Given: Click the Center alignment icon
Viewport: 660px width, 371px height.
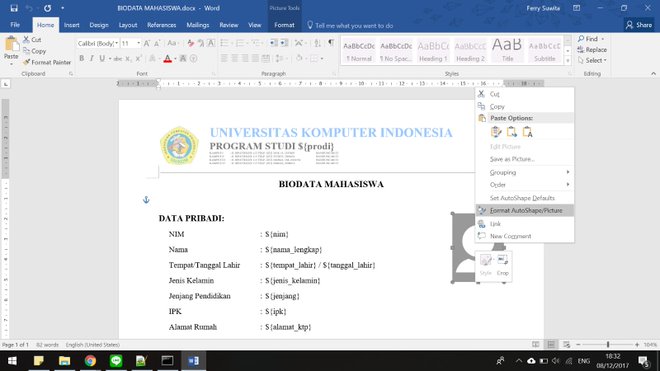Looking at the screenshot, I should click(235, 59).
